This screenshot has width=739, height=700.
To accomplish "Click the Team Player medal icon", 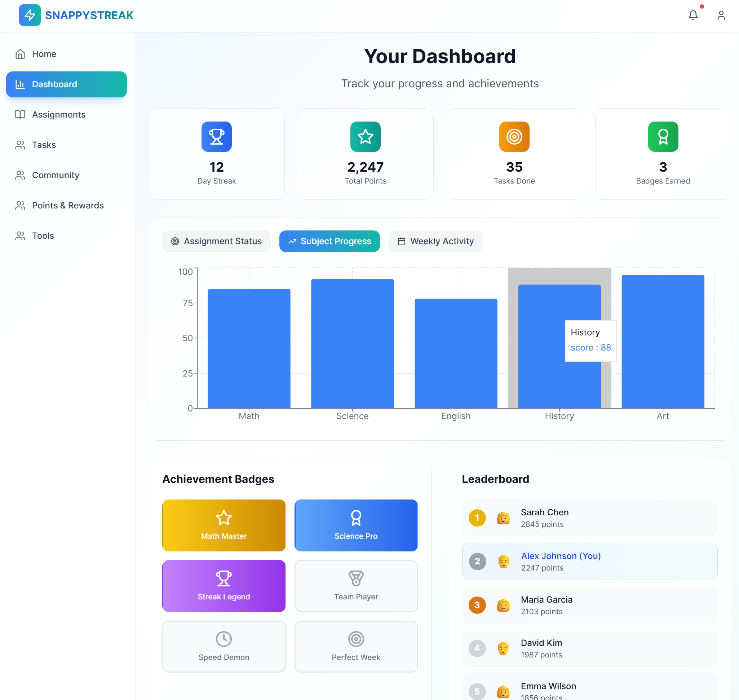I will coord(356,578).
